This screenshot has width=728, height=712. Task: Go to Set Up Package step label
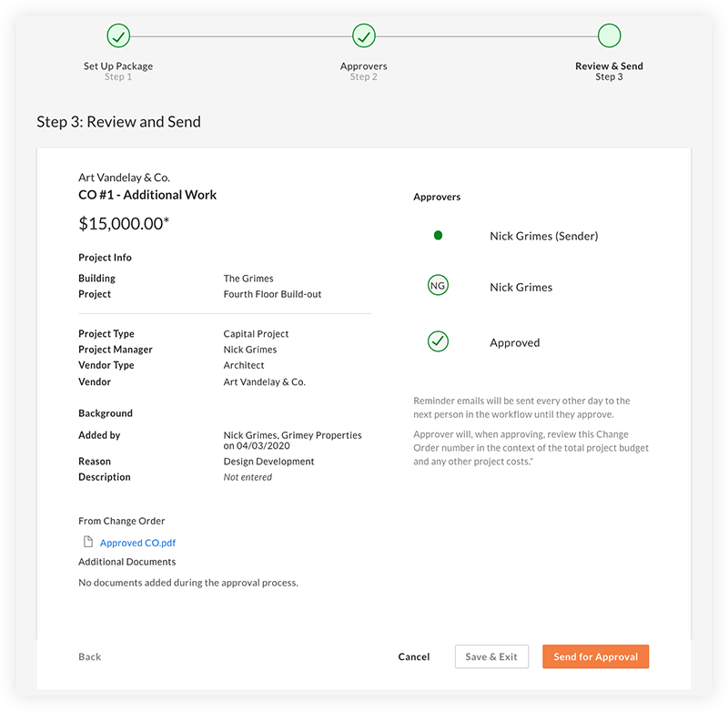tap(118, 66)
